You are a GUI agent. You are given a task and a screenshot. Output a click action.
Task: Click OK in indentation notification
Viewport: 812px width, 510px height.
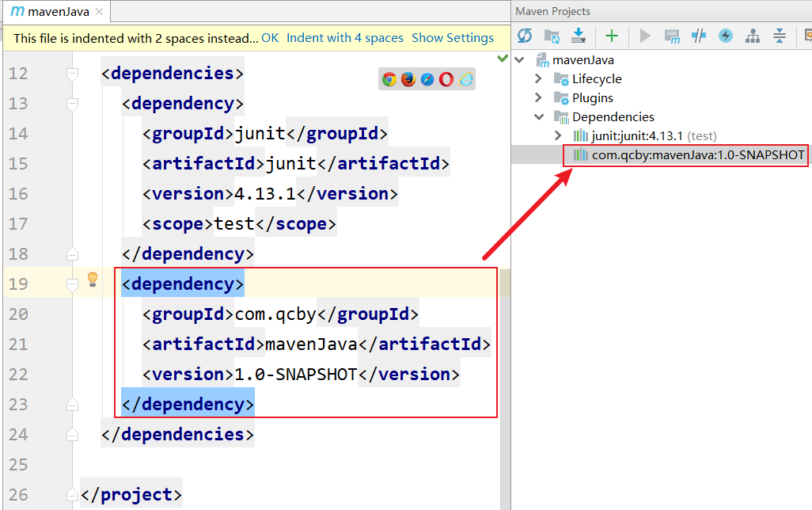[x=270, y=38]
